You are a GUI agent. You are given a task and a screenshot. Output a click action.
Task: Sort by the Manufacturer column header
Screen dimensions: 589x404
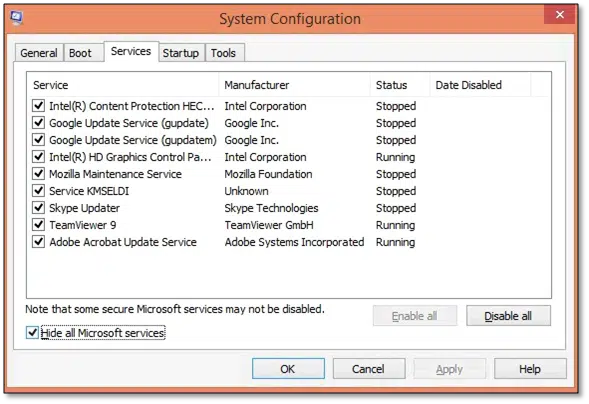pos(294,85)
